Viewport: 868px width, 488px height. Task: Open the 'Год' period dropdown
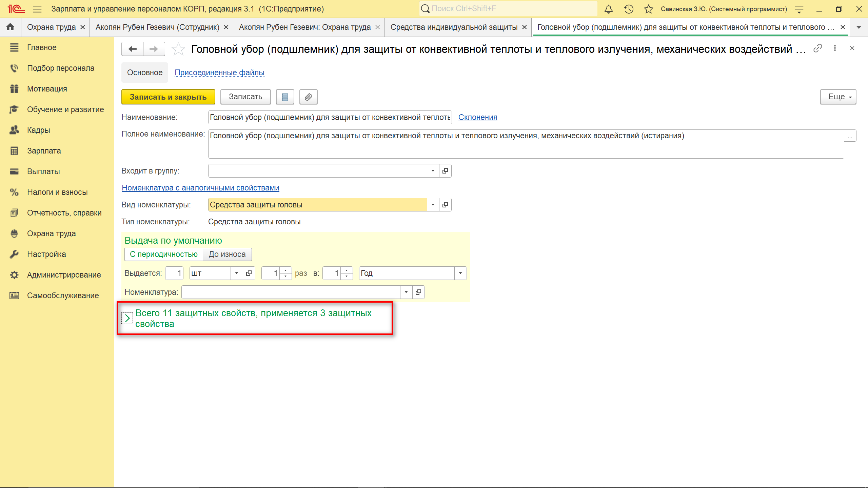click(x=460, y=273)
